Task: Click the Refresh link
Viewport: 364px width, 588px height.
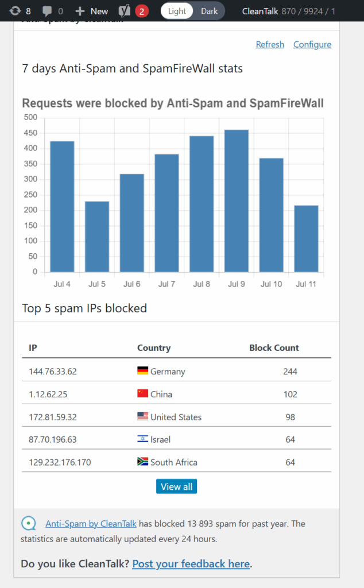Action: pyautogui.click(x=270, y=44)
